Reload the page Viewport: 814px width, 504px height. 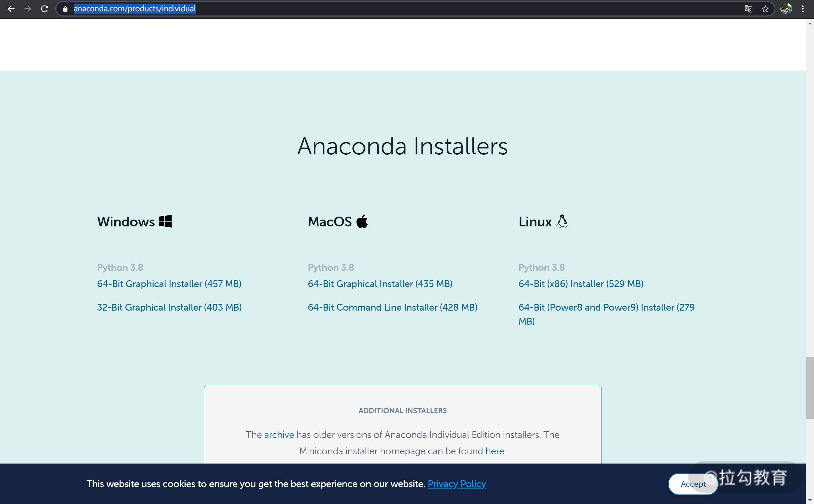coord(45,9)
